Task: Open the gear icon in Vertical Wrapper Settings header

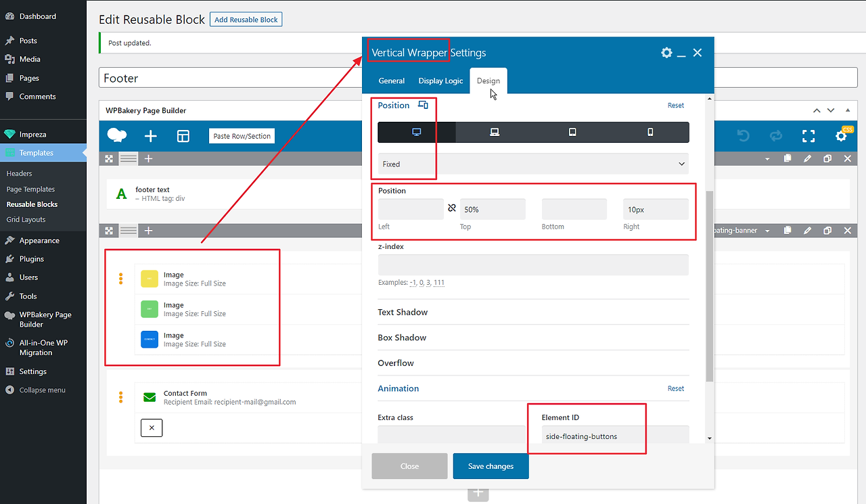Action: point(666,53)
